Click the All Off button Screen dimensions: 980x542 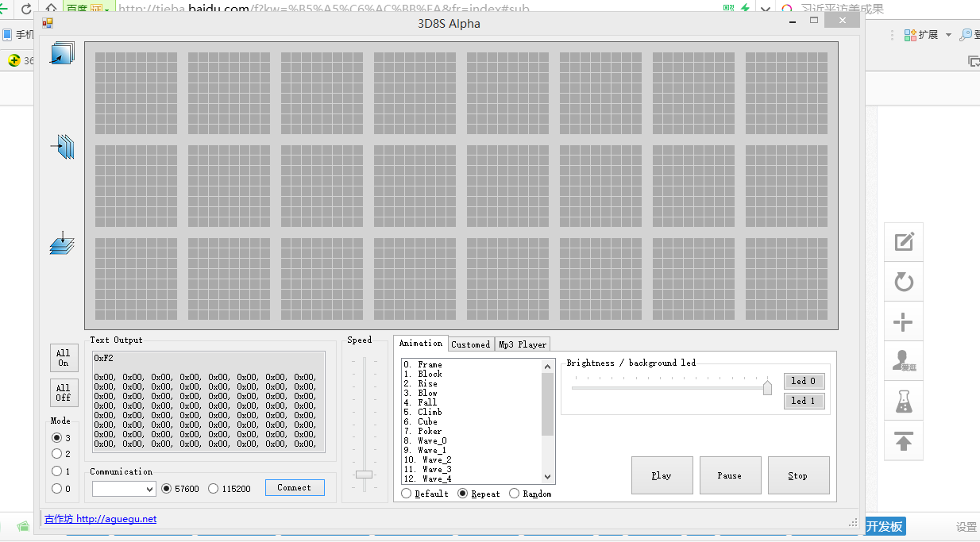(x=64, y=393)
